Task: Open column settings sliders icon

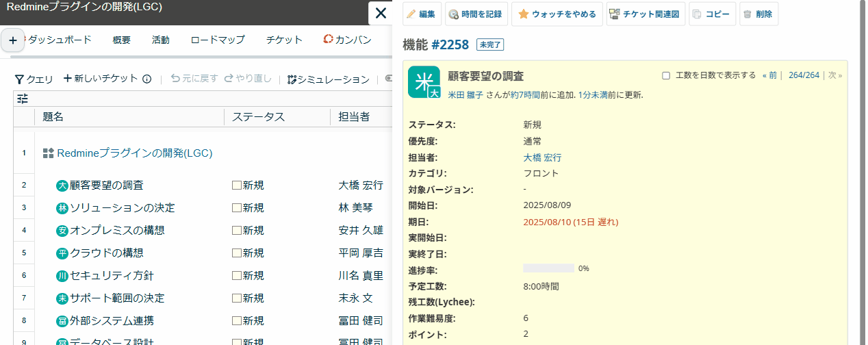Action: [23, 99]
